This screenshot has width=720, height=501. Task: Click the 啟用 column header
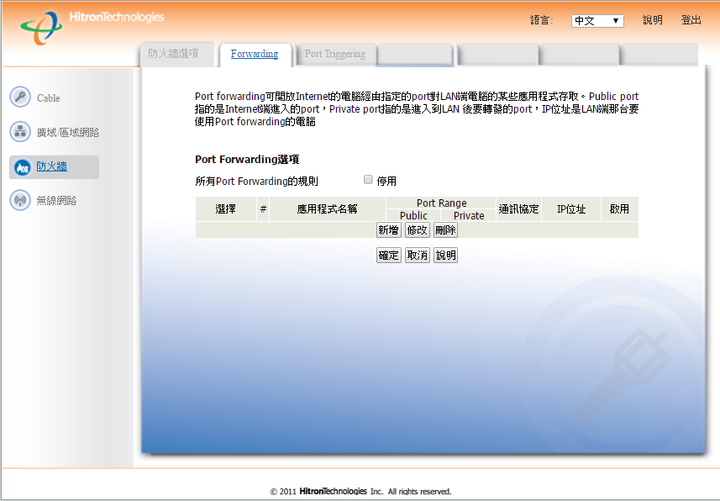coord(619,209)
